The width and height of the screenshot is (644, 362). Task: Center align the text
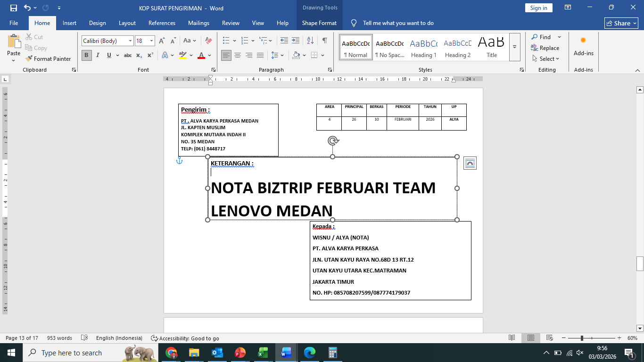[238, 55]
